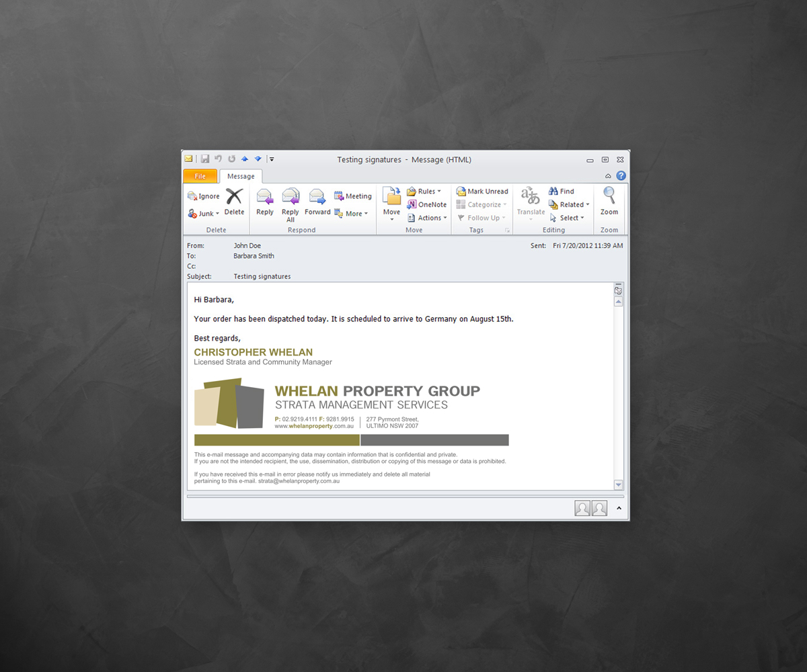
Task: Open the Select dropdown
Action: 566,218
